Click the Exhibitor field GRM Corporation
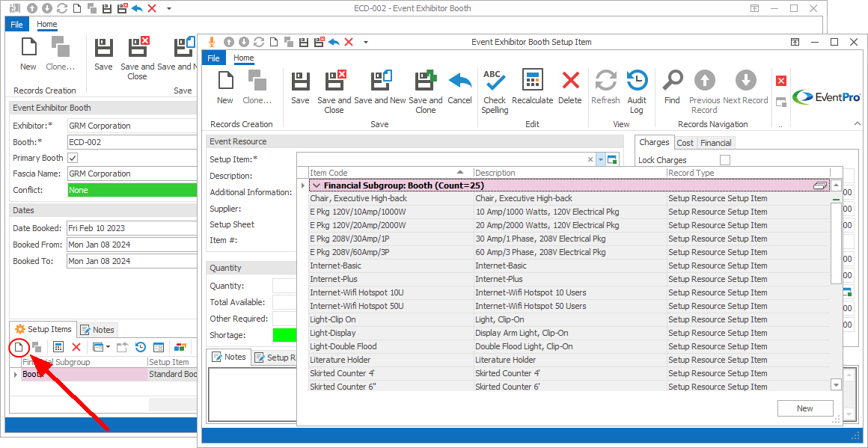The image size is (868, 448). click(132, 126)
